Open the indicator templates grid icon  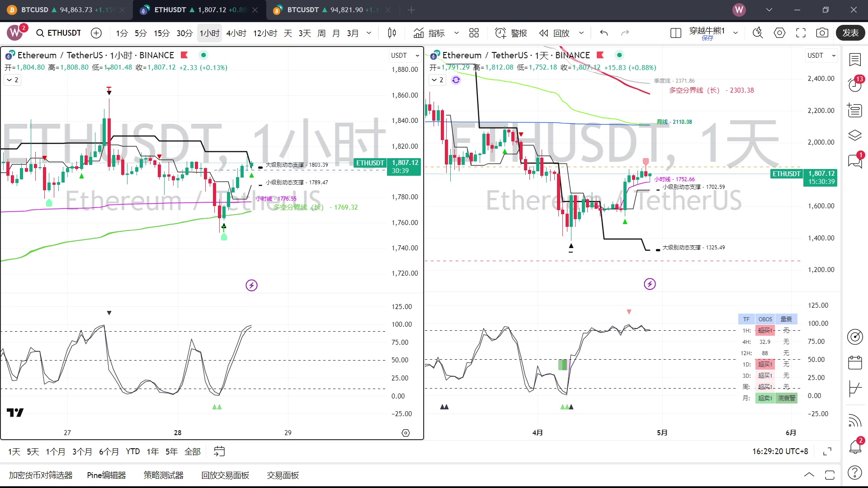coord(474,33)
